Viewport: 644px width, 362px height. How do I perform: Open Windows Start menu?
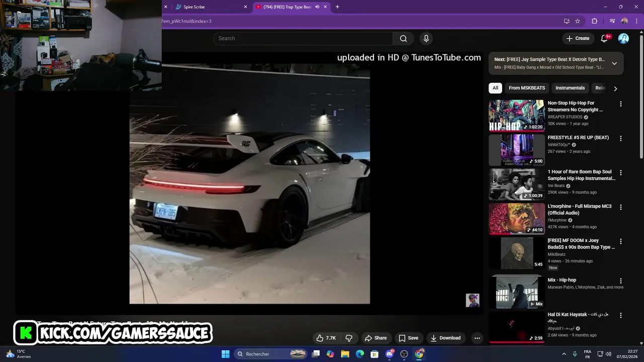pos(225,354)
